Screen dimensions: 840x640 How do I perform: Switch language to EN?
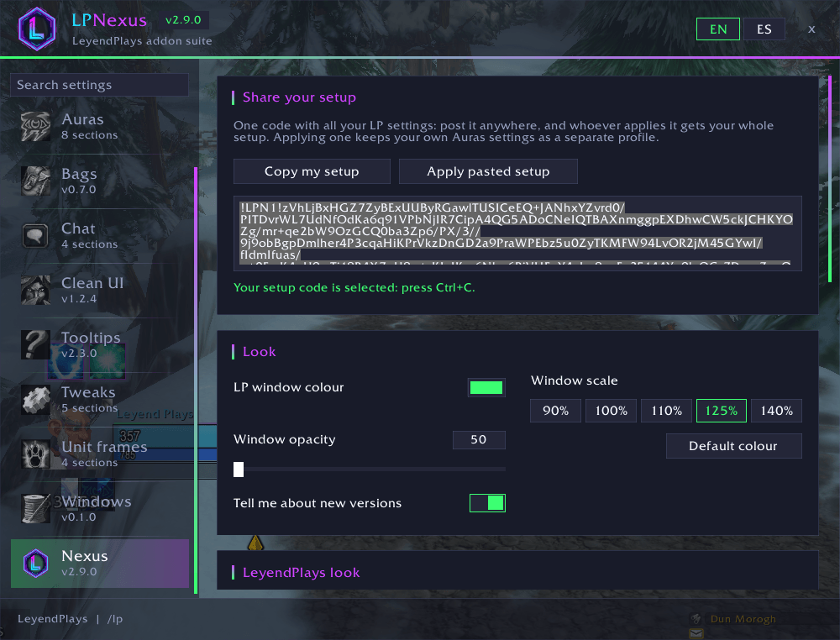coord(718,29)
